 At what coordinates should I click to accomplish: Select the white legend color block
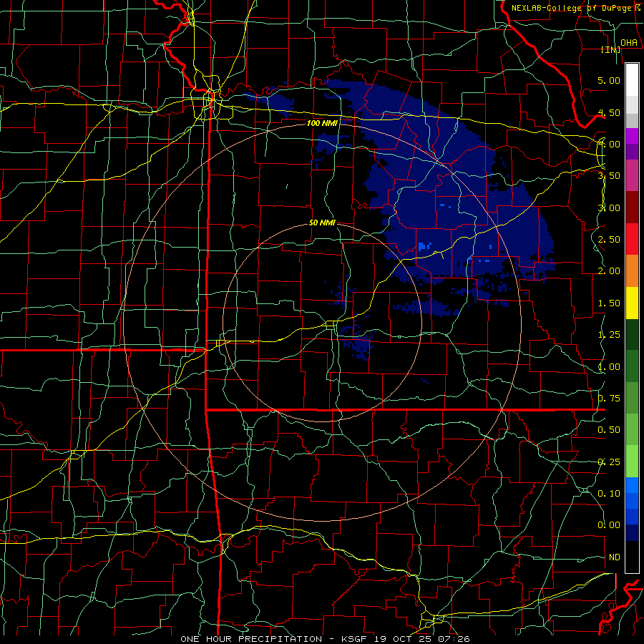tap(632, 80)
